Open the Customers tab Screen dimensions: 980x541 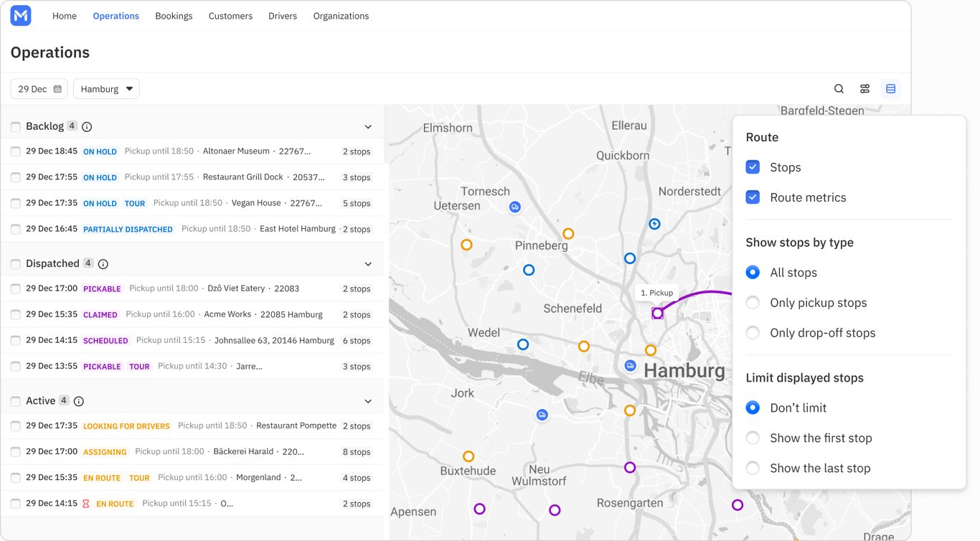point(230,16)
